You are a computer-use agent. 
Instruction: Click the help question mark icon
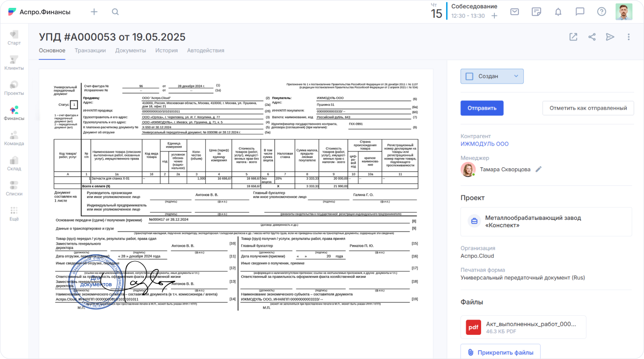pos(601,11)
